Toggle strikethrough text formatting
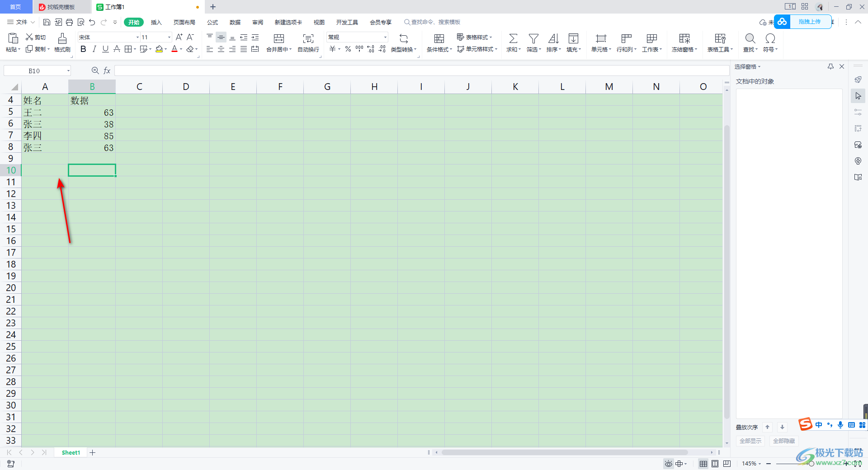This screenshot has width=868, height=470. point(117,49)
